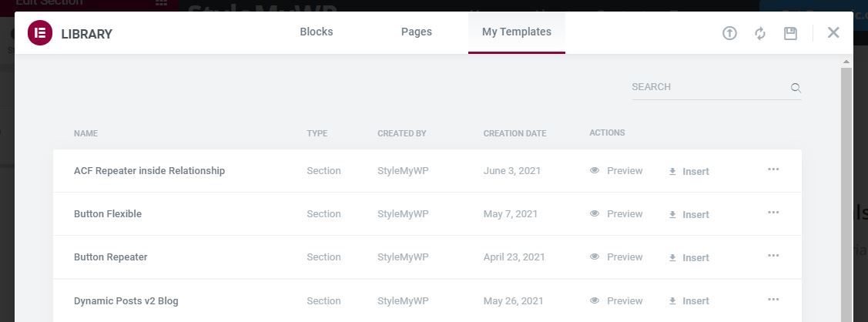Close the Library modal window

(x=833, y=32)
